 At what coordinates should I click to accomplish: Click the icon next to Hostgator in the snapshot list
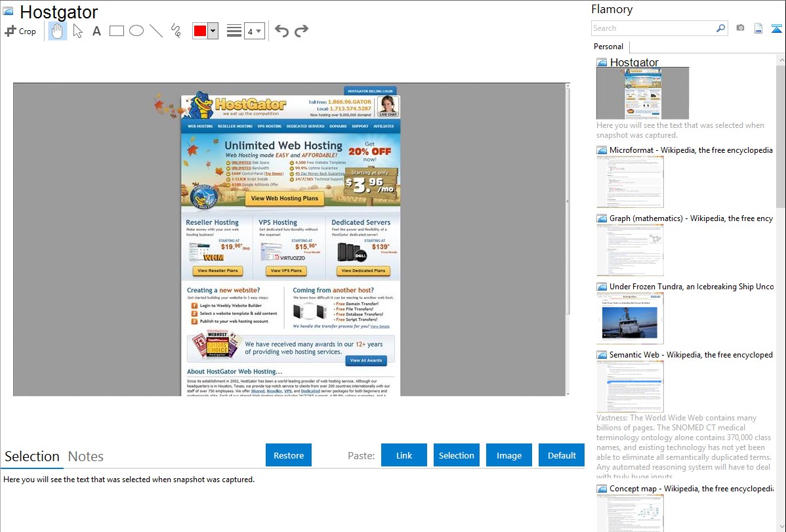[602, 63]
